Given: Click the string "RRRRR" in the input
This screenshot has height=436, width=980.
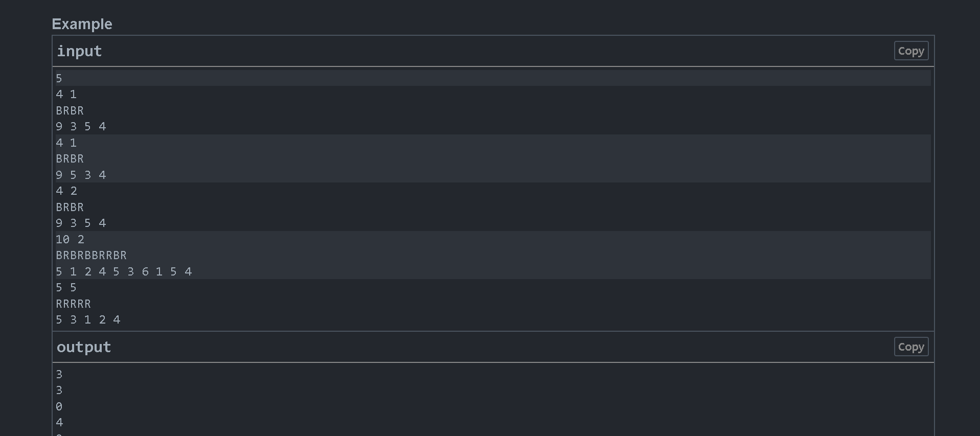Looking at the screenshot, I should [x=73, y=304].
